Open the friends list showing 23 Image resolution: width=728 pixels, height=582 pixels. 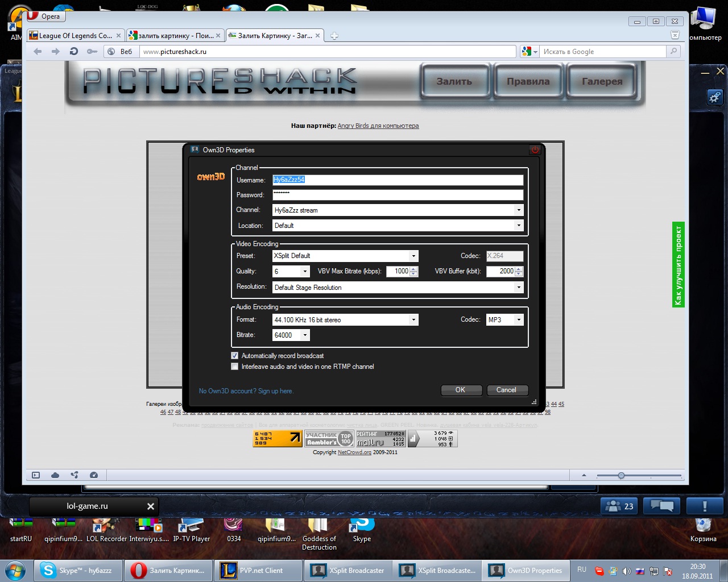tap(619, 506)
